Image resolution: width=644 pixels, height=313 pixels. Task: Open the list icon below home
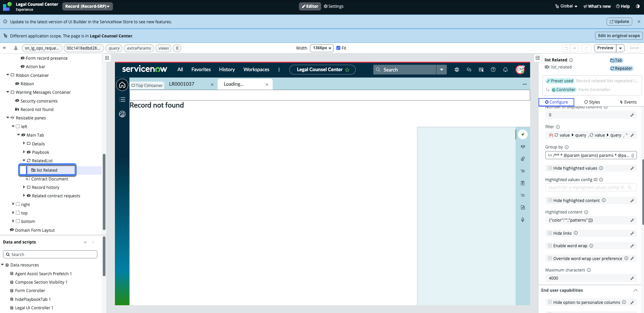(122, 99)
